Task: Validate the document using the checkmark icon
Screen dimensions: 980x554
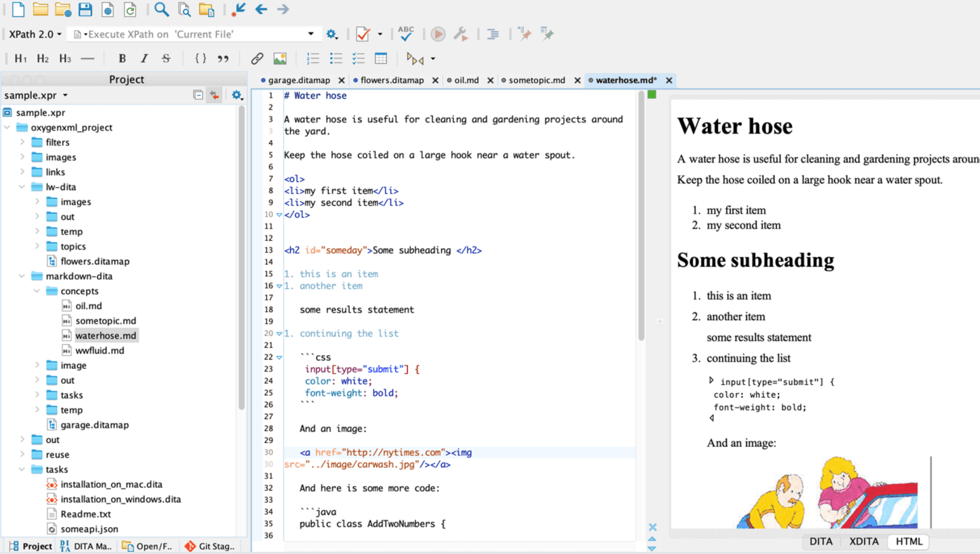Action: [363, 34]
